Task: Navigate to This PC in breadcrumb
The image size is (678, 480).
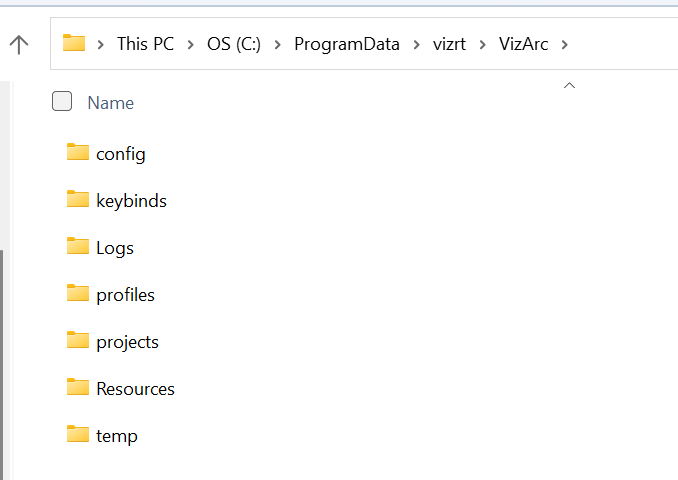Action: (145, 43)
